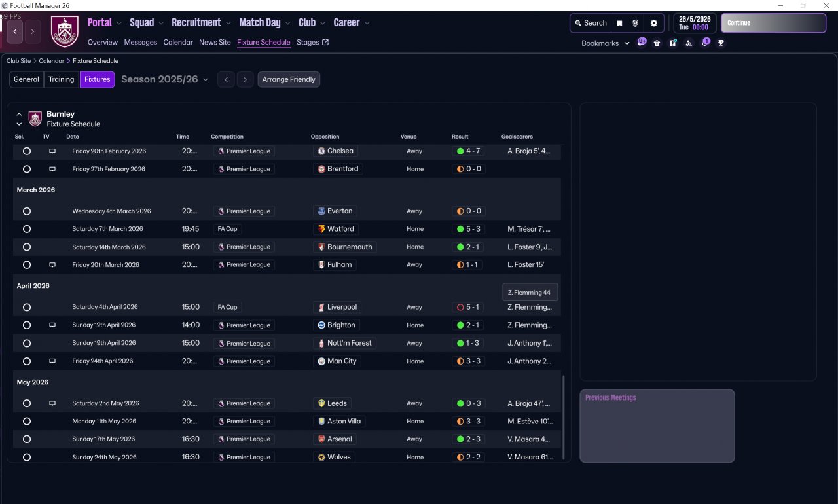Viewport: 838px width, 504px height.
Task: Click the kit shirt shortcut icon
Action: tap(657, 43)
